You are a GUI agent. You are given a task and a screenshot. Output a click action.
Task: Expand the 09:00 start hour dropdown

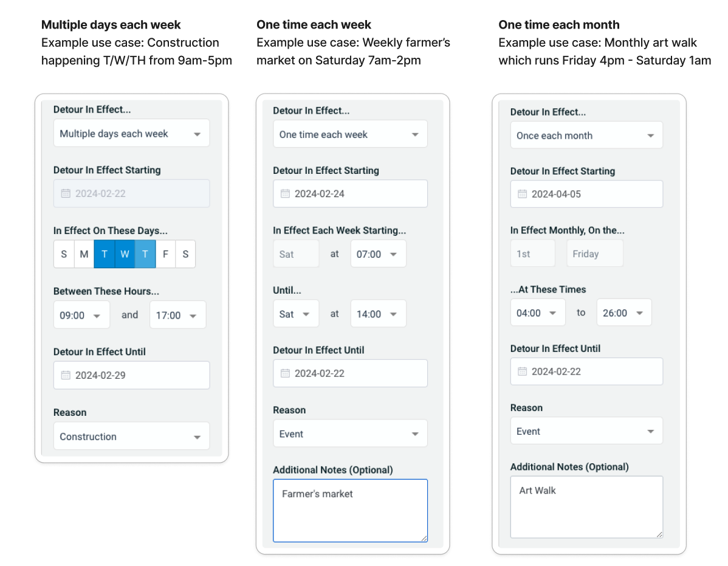(x=81, y=316)
